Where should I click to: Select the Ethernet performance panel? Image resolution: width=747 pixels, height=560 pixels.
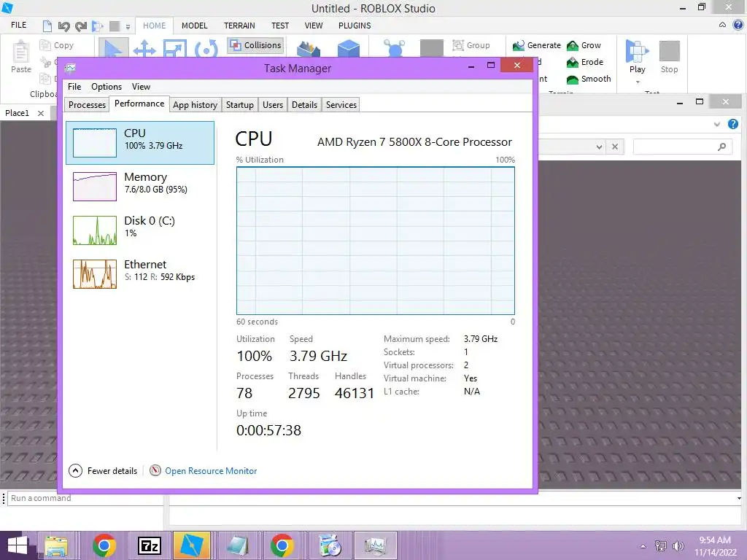[140, 274]
